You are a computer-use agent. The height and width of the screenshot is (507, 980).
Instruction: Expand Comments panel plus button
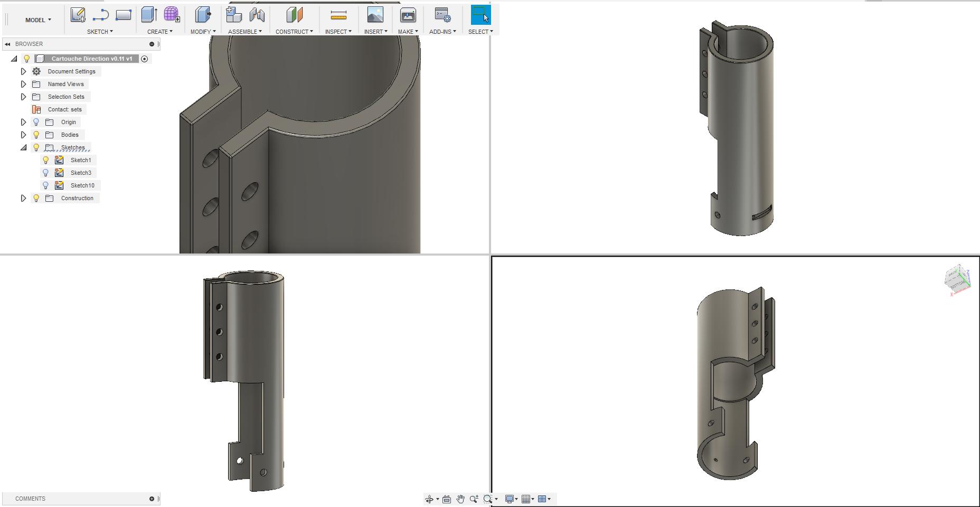(152, 499)
